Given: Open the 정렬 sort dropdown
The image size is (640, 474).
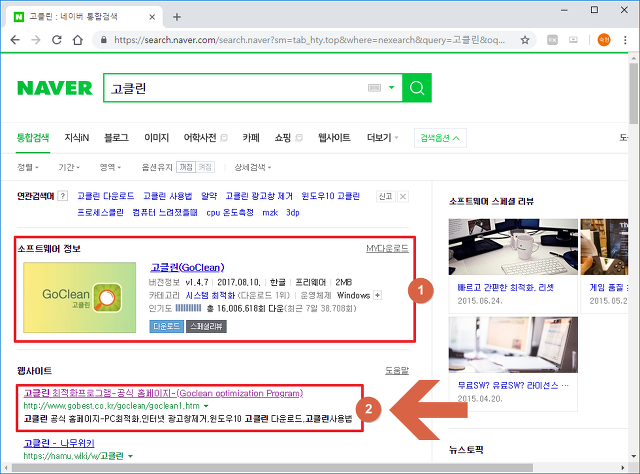Looking at the screenshot, I should click(27, 167).
